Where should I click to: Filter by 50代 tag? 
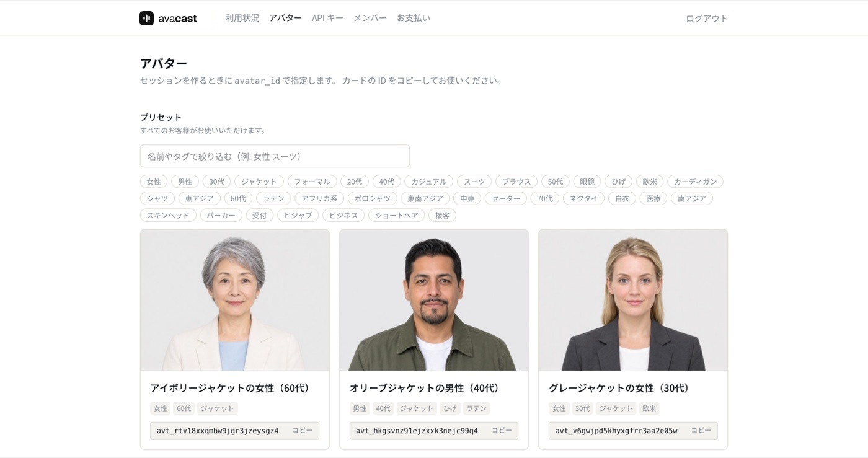556,182
